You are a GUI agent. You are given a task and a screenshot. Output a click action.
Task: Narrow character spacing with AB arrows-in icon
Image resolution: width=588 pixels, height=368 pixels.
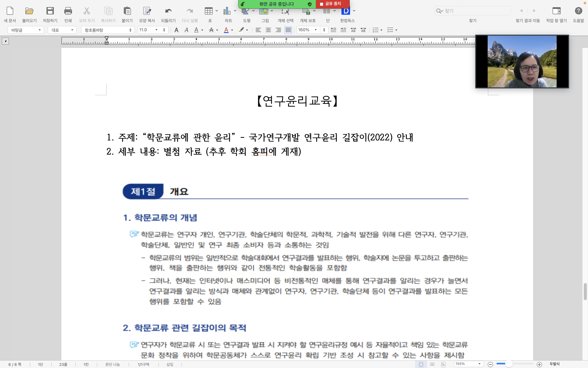tap(363, 30)
